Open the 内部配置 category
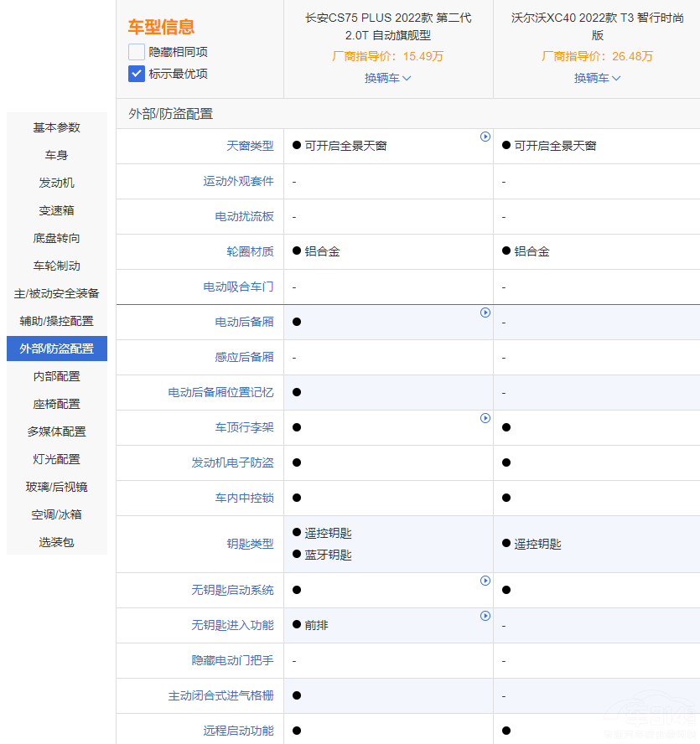 coord(56,376)
